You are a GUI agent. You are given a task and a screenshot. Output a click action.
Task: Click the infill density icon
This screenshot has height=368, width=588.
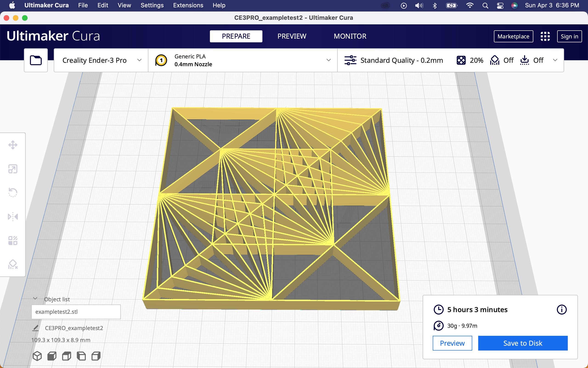pyautogui.click(x=461, y=60)
